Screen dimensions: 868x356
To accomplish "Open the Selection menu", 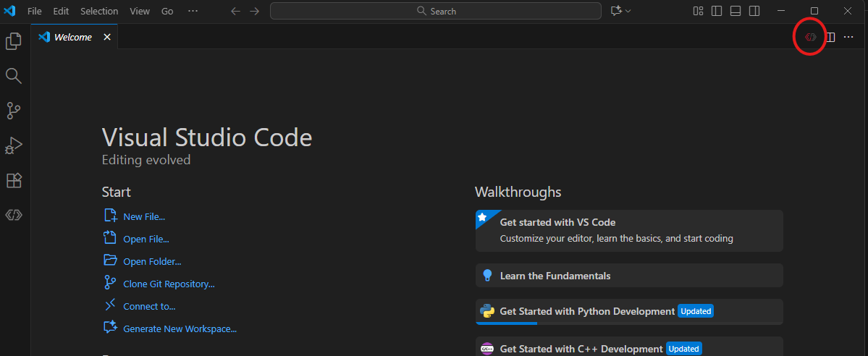I will pyautogui.click(x=99, y=11).
